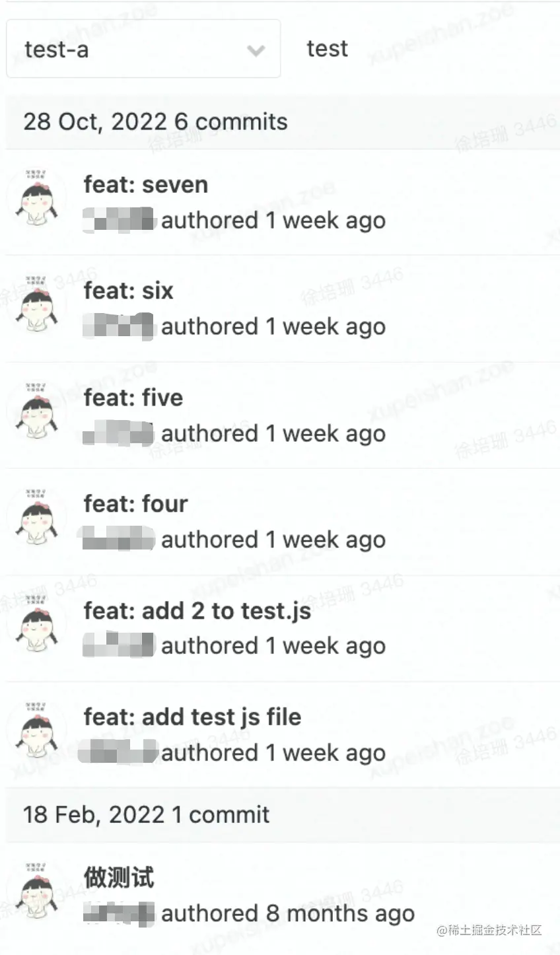Open the test-a branch dropdown
The height and width of the screenshot is (955, 560).
143,49
